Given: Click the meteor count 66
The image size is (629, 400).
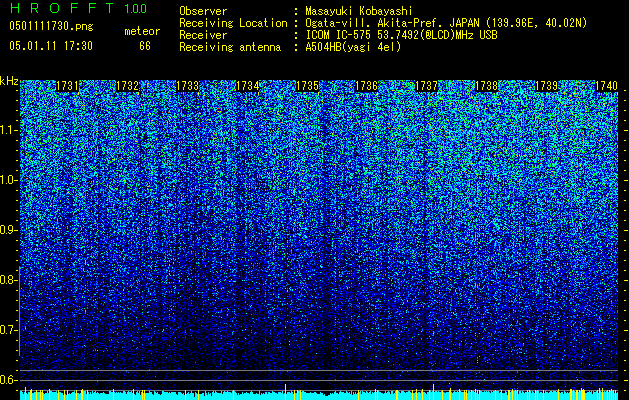Looking at the screenshot, I should pyautogui.click(x=145, y=46).
